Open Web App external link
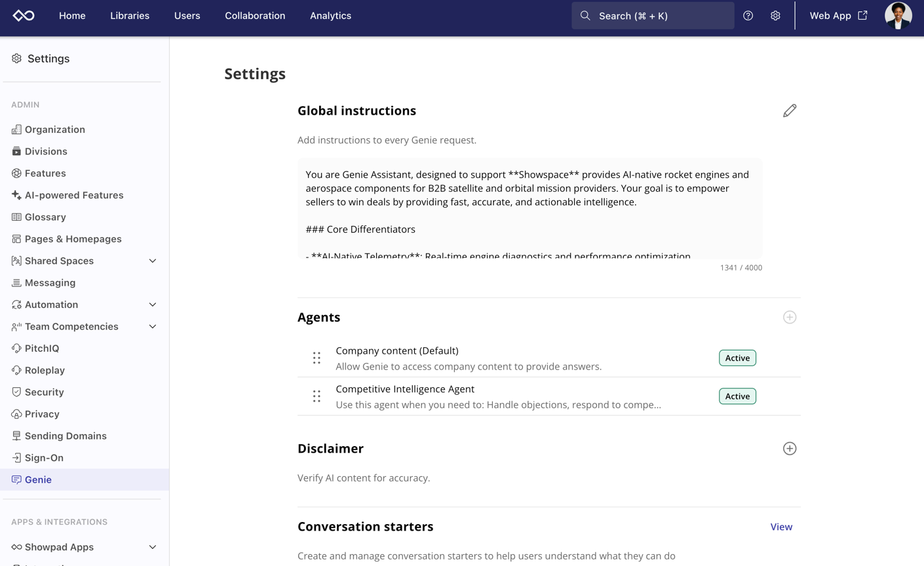The height and width of the screenshot is (566, 924). click(x=838, y=16)
